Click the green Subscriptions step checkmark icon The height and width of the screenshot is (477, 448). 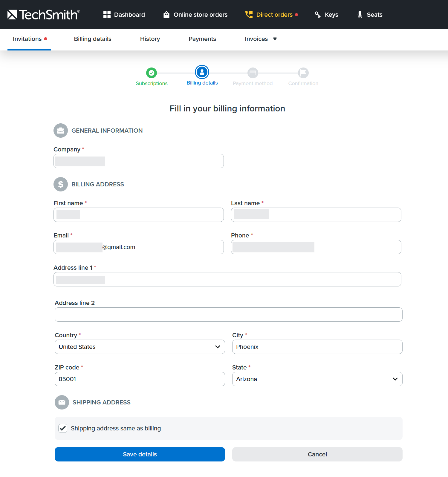click(152, 73)
